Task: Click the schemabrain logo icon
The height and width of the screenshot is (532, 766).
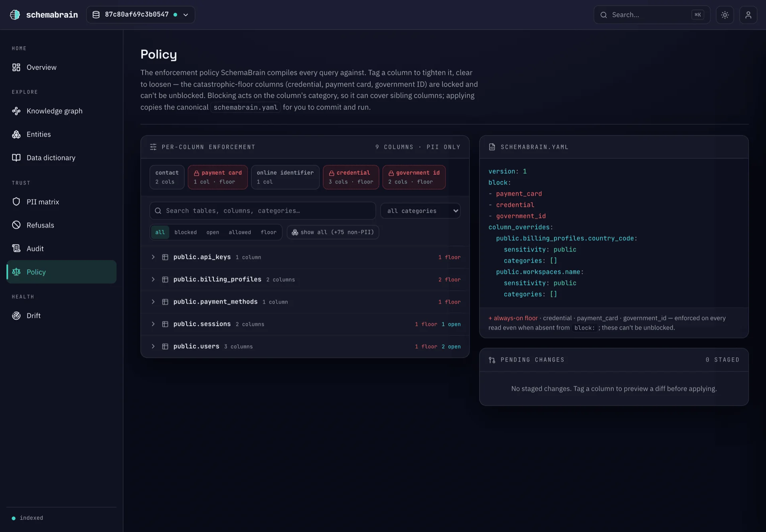Action: pos(15,15)
